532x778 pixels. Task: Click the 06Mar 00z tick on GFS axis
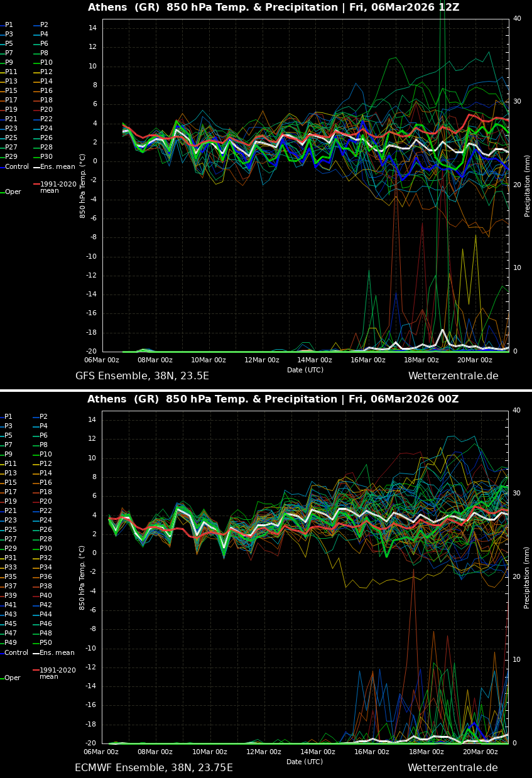point(102,360)
